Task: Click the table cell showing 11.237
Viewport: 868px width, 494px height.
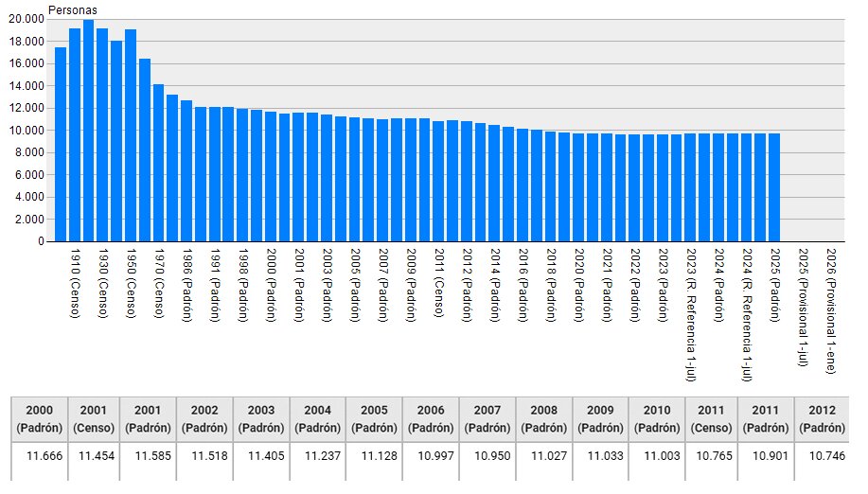Action: click(x=318, y=462)
